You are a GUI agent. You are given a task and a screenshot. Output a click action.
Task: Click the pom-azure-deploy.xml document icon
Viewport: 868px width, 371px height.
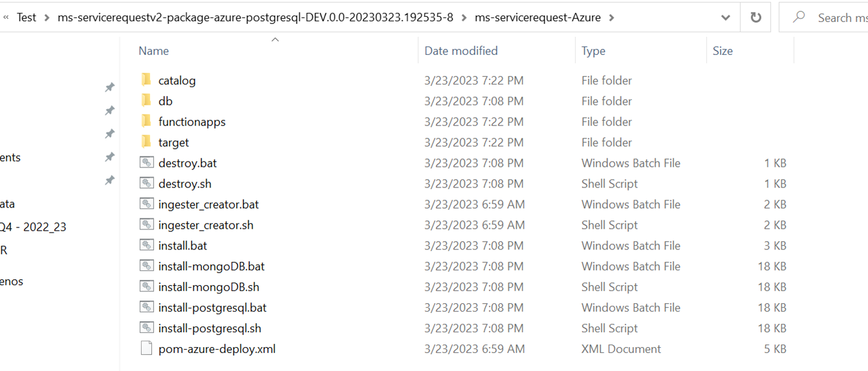[x=147, y=349]
